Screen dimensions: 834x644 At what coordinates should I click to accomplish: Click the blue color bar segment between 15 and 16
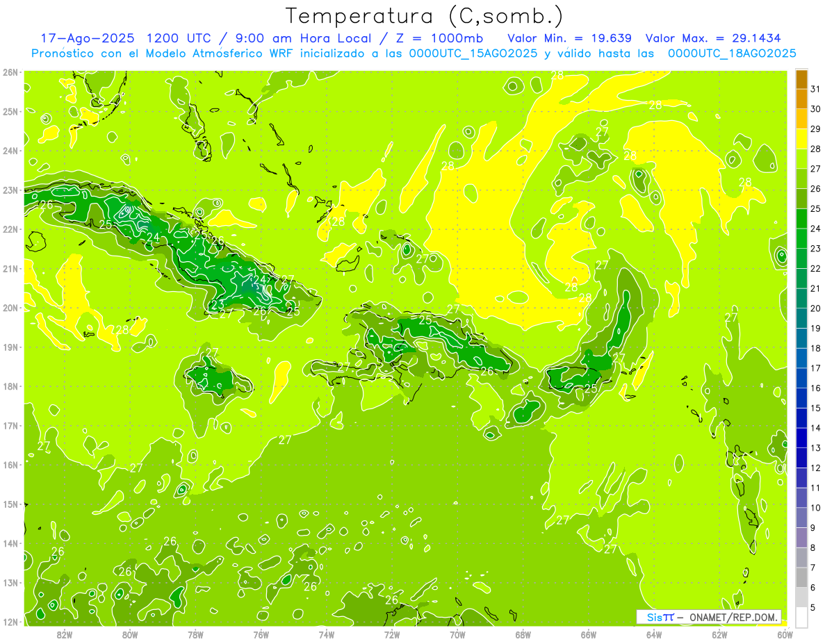[801, 398]
